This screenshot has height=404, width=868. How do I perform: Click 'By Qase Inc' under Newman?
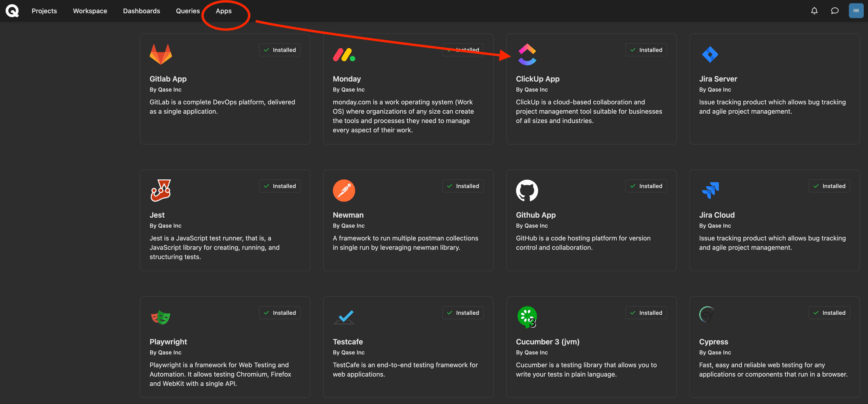[349, 226]
